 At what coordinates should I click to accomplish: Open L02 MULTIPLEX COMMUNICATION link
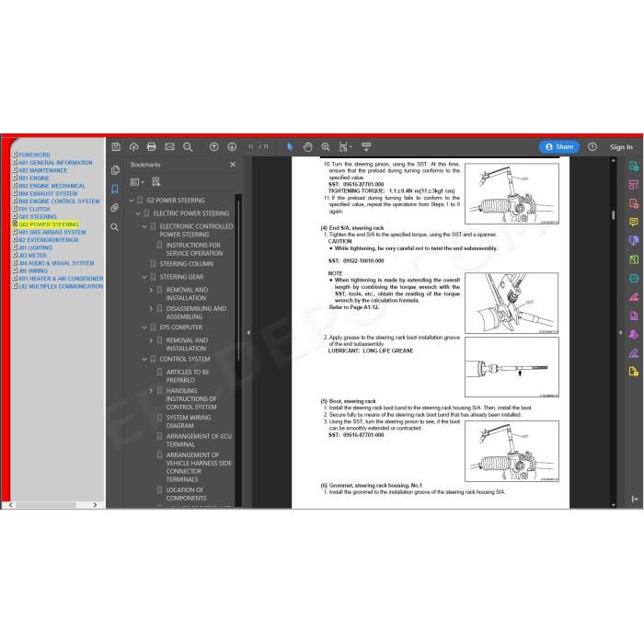[61, 286]
